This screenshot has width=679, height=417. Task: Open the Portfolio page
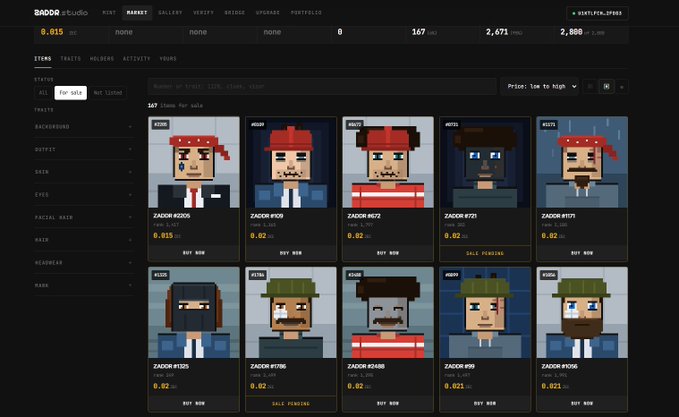(306, 13)
